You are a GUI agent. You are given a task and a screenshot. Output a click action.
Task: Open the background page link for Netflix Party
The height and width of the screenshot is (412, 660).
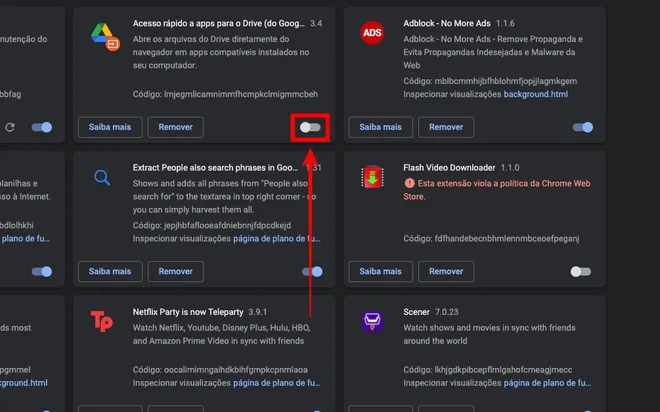point(277,383)
